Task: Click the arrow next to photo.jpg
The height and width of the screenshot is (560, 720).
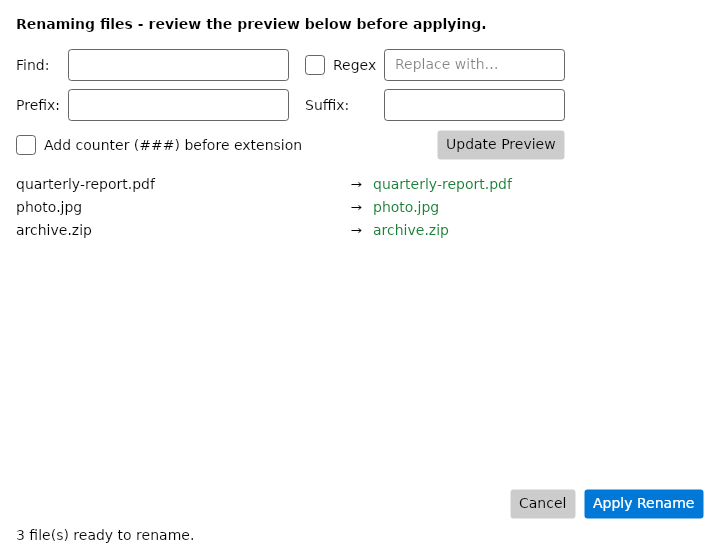Action: [x=356, y=207]
